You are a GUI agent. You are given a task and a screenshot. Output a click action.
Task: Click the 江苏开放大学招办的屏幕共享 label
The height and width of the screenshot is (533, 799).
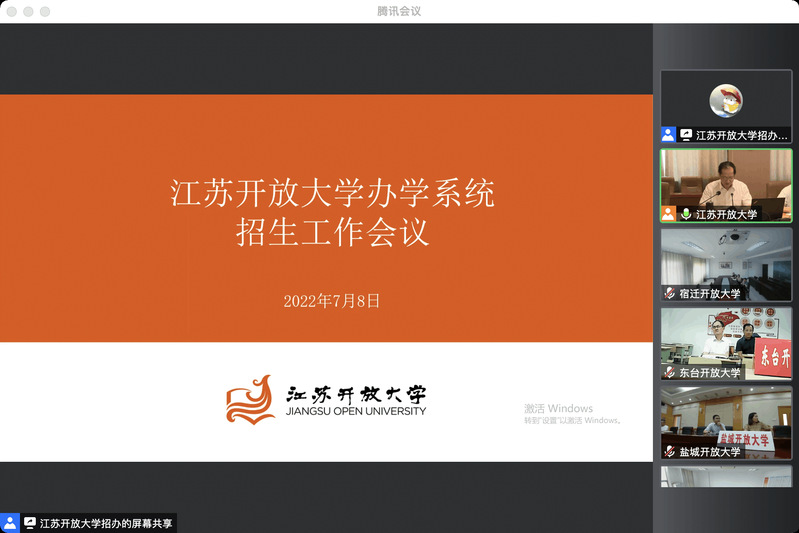click(x=106, y=523)
